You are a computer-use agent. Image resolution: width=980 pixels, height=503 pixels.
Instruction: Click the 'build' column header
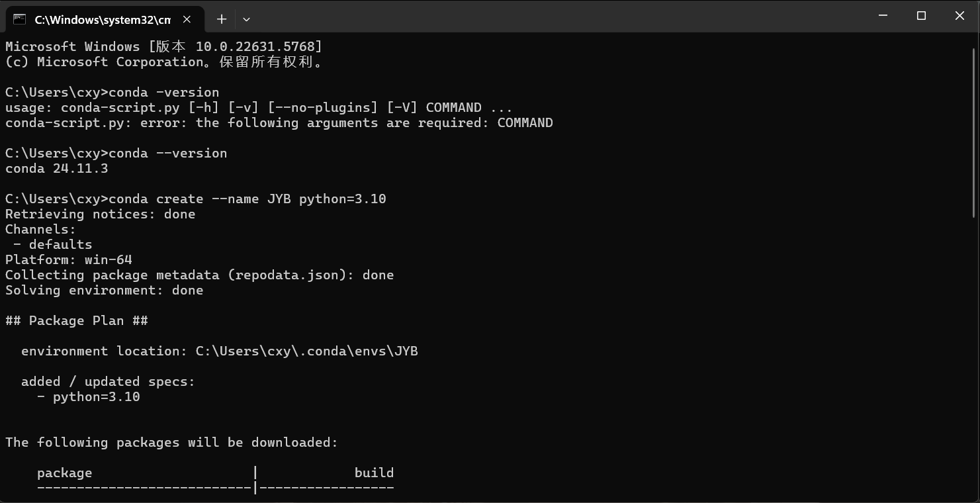[x=375, y=473]
